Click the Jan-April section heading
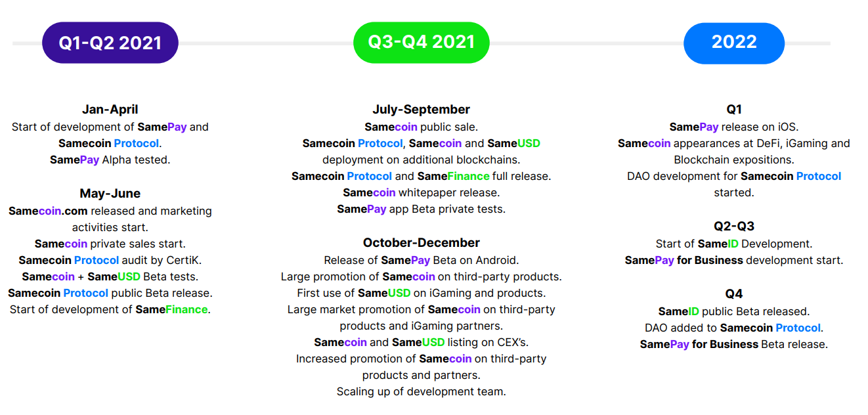868x415 pixels. pos(110,110)
